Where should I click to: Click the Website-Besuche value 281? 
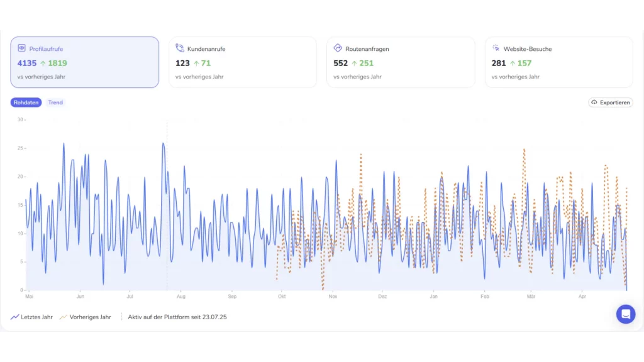click(x=499, y=63)
